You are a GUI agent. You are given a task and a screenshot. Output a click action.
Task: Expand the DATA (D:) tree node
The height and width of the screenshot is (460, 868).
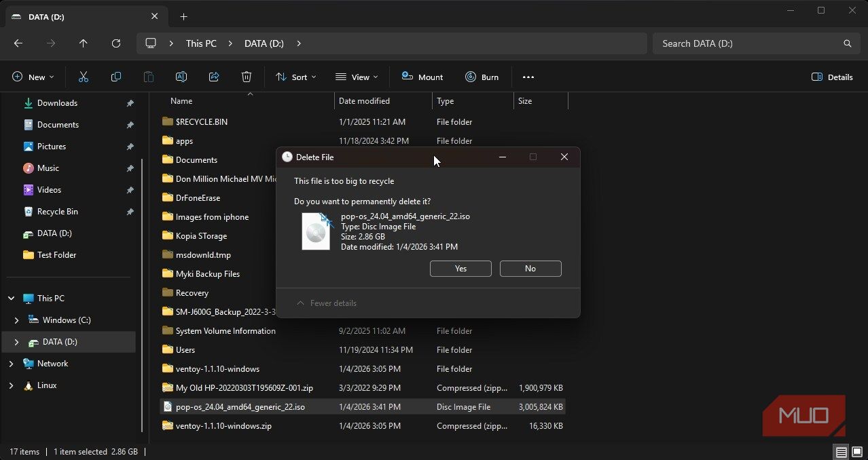[16, 342]
